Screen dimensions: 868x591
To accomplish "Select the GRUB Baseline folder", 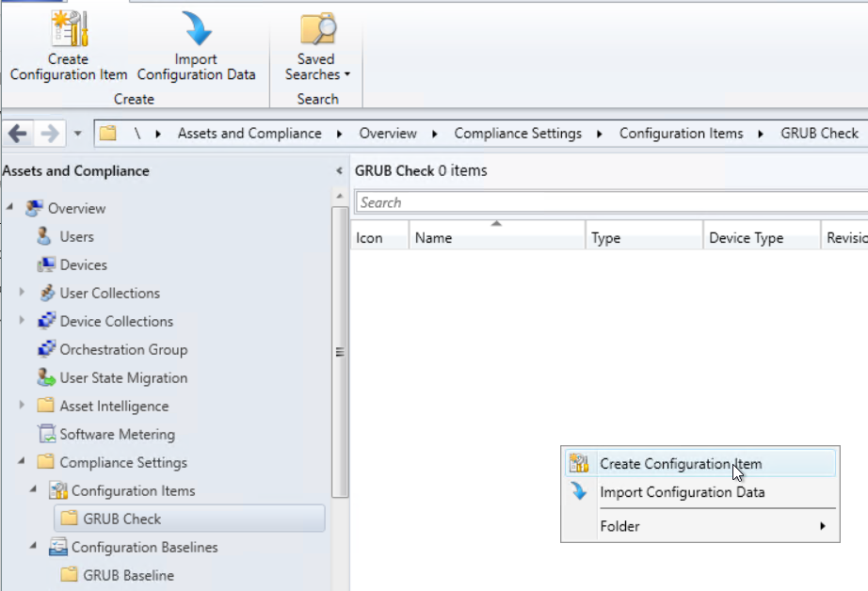I will pyautogui.click(x=128, y=575).
